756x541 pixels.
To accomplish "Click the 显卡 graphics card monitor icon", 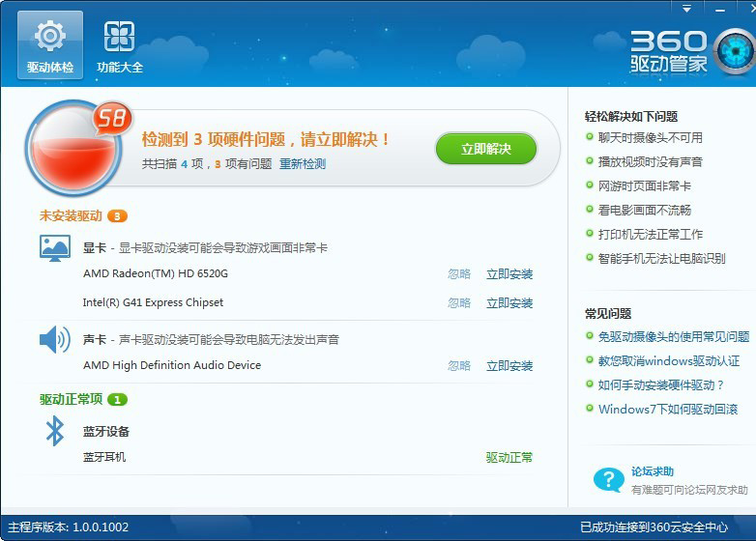I will pos(55,248).
